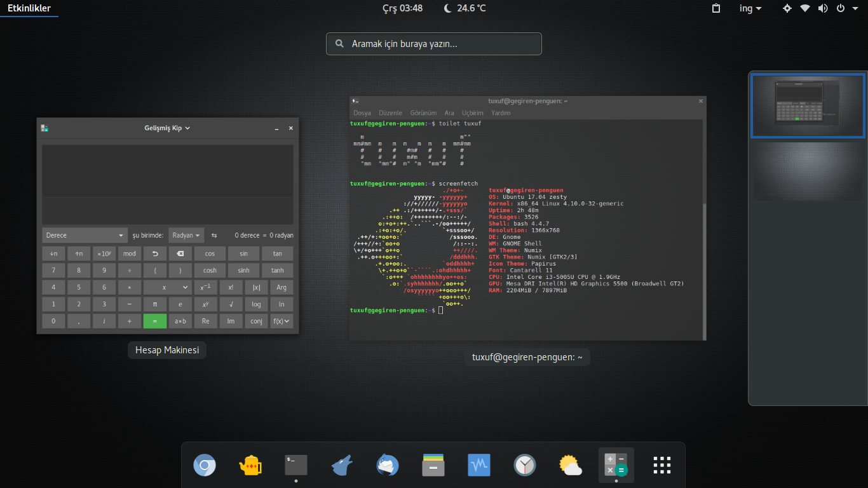Click the conj button

(x=257, y=321)
